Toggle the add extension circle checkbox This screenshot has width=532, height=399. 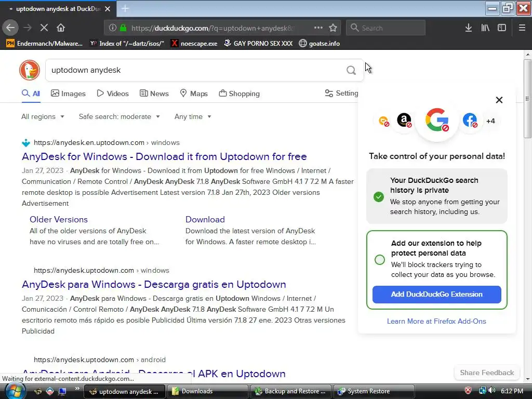point(380,260)
